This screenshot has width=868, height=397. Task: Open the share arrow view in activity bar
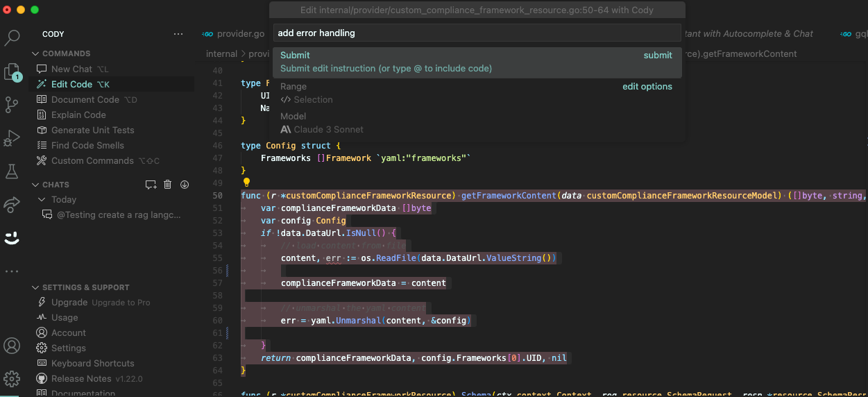tap(12, 204)
